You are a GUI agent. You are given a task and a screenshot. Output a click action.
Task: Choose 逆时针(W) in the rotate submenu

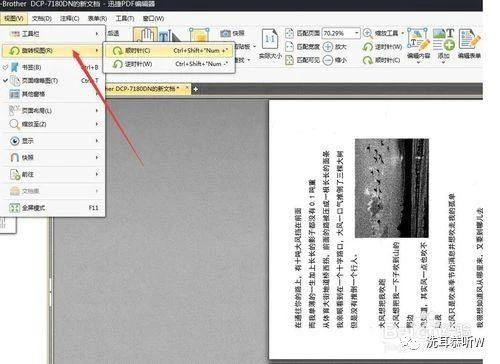click(x=170, y=64)
